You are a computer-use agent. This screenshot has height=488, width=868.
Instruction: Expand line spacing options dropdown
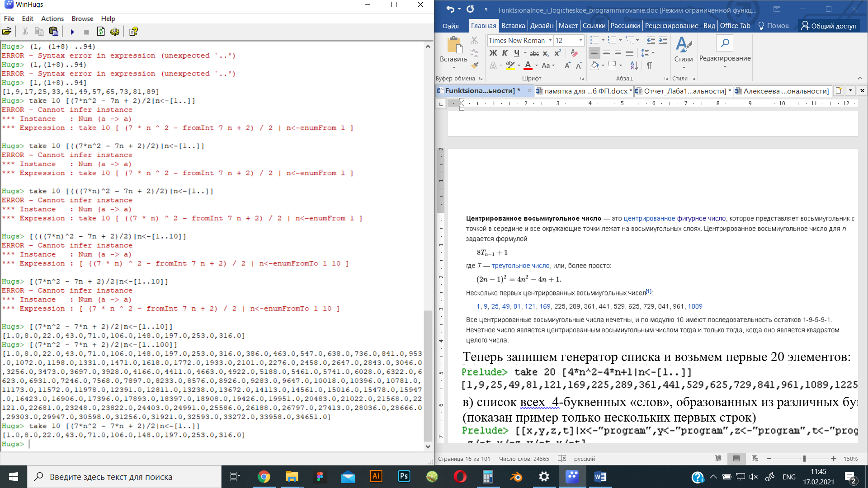[653, 53]
